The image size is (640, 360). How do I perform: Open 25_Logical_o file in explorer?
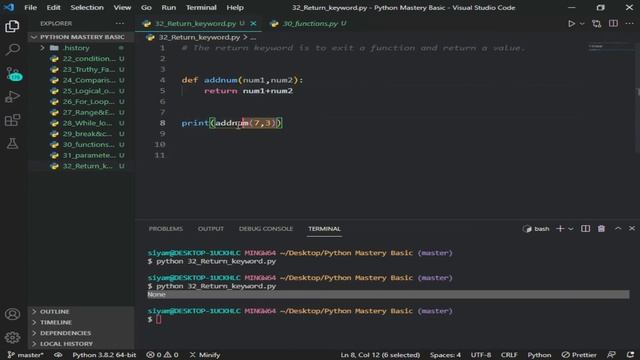[82, 91]
